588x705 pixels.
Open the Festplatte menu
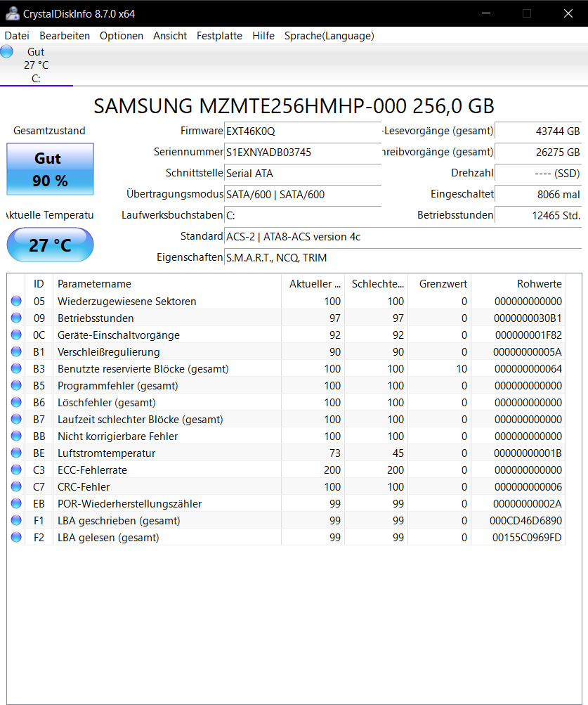pos(219,36)
